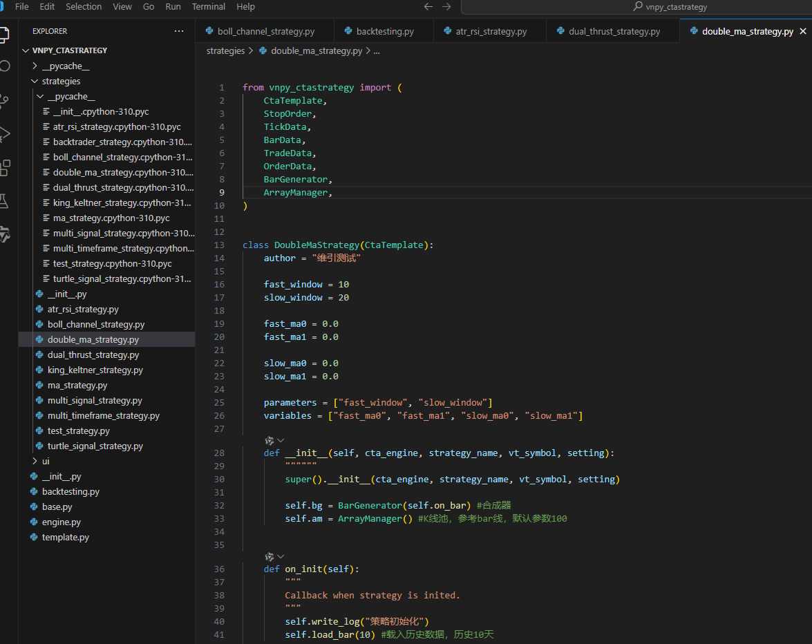812x644 pixels.
Task: Open test_strategy.cpython-310.pyc in the tree
Action: coord(113,263)
